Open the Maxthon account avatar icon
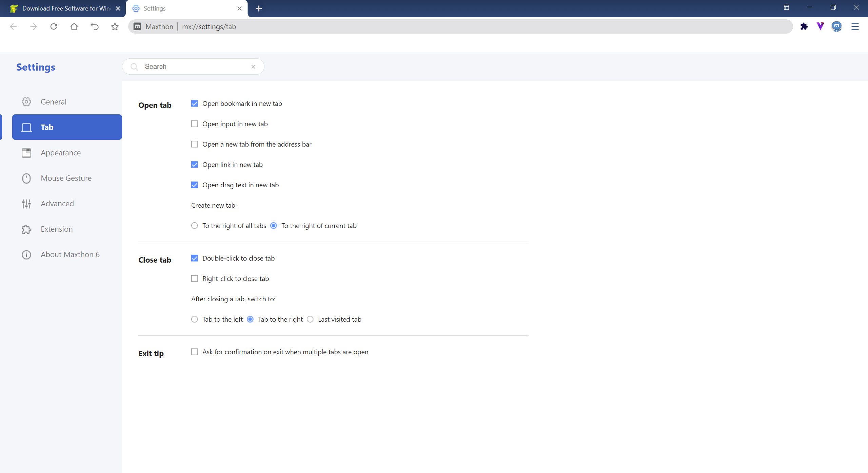 click(x=836, y=26)
